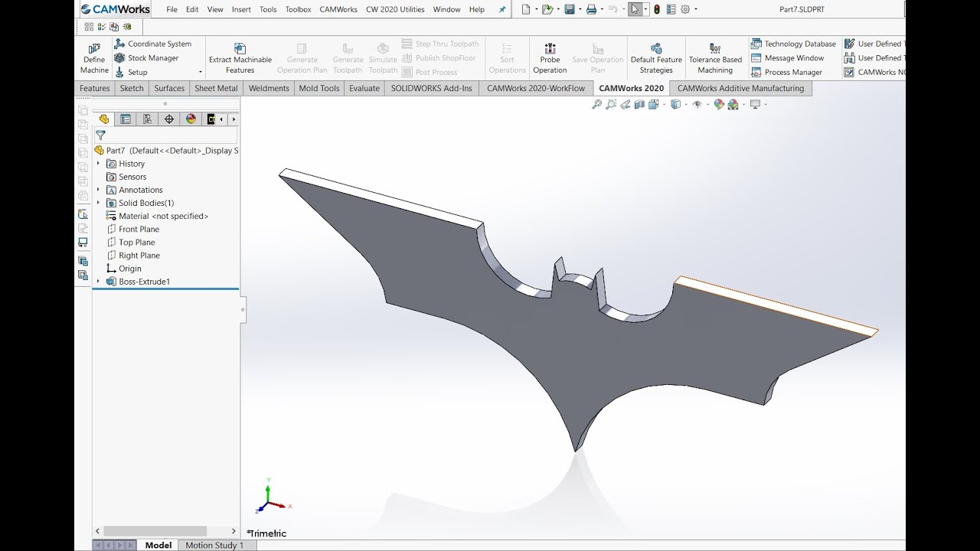Image resolution: width=980 pixels, height=551 pixels.
Task: Start a Probe Operation
Action: 550,58
